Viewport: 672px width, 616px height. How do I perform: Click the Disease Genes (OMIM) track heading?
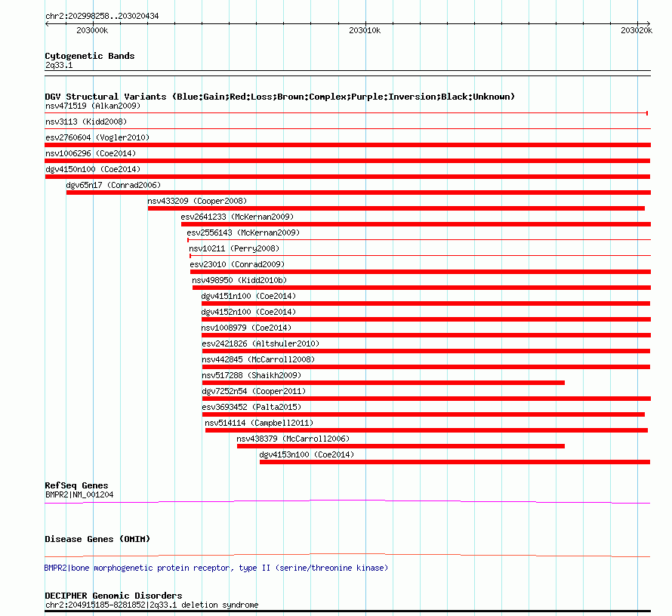tap(97, 539)
